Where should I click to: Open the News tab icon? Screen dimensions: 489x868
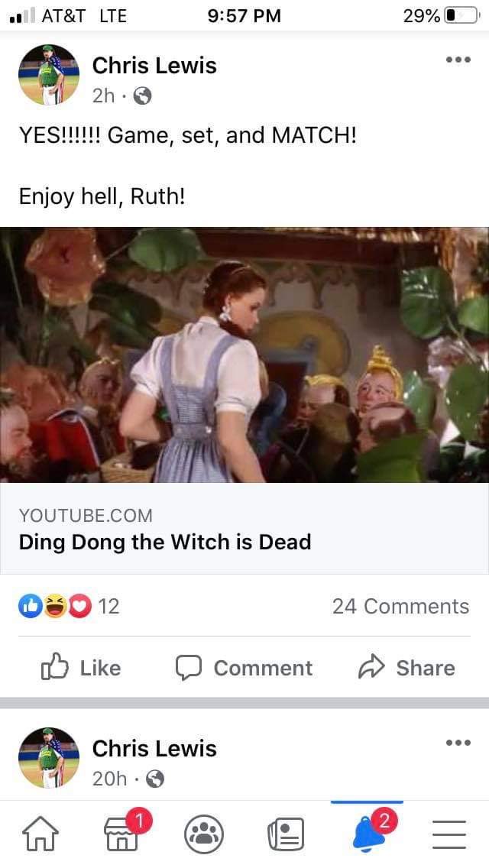(286, 834)
